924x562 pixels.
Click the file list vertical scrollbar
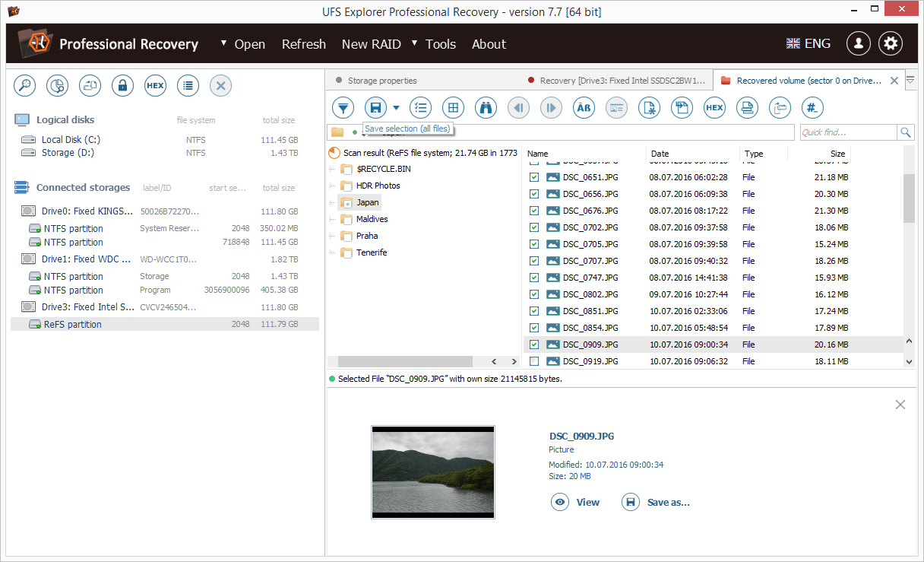pos(909,198)
